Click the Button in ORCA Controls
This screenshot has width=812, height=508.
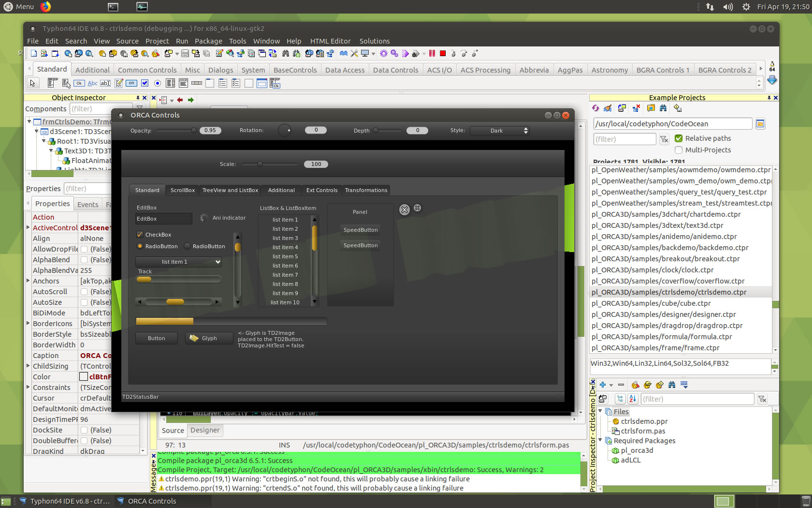point(156,338)
